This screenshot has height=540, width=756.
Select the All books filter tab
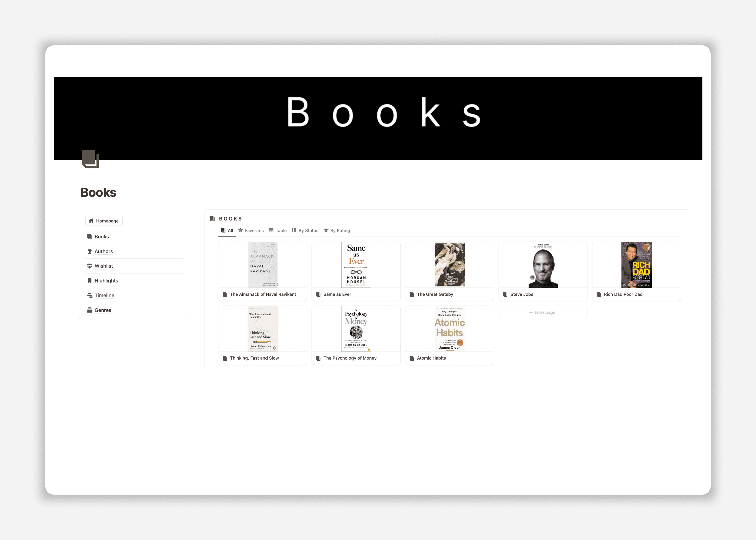point(228,230)
